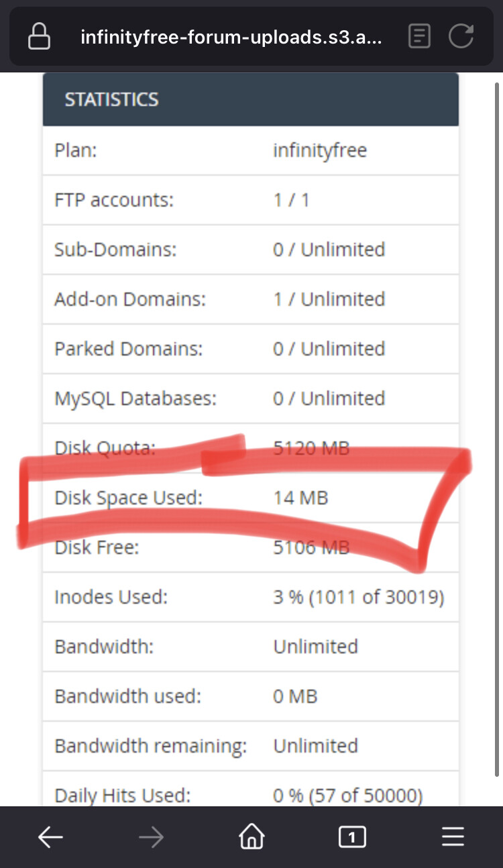503x868 pixels.
Task: Open the hamburger menu icon
Action: 453,836
